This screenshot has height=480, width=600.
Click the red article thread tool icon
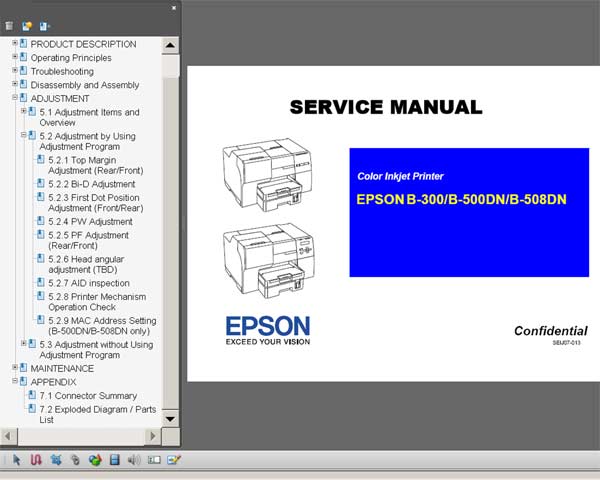click(36, 460)
